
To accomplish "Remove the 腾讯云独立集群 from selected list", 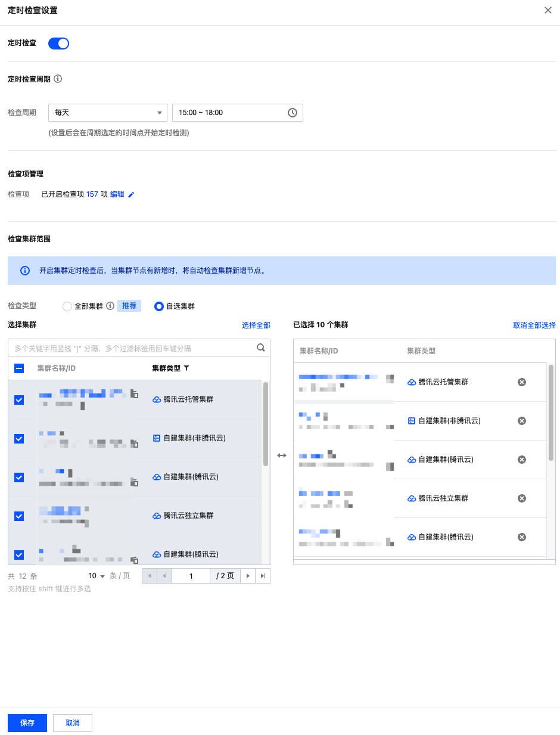I will (521, 498).
